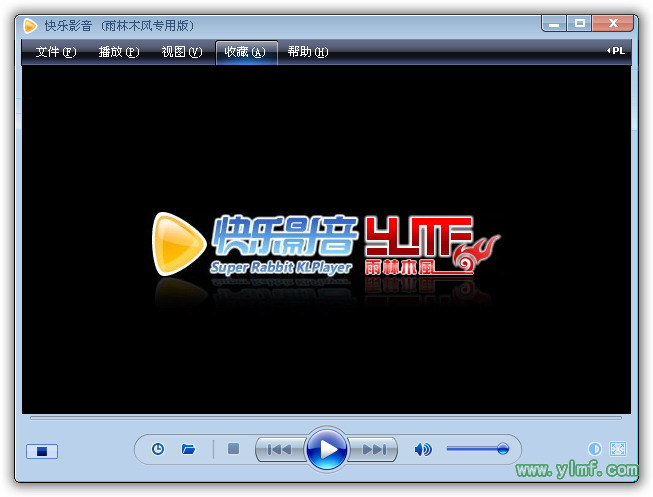Open the 收藏(A) menu
653x497 pixels.
tap(246, 52)
